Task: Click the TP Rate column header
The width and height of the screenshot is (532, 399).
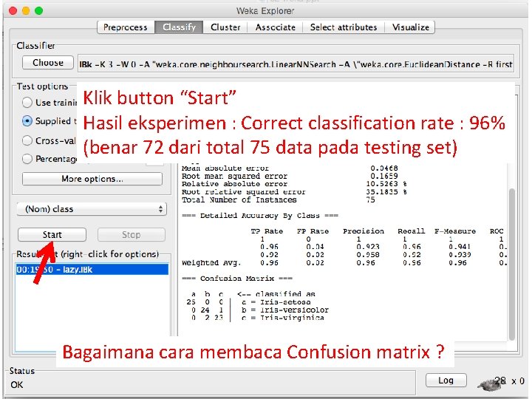Action: (x=267, y=231)
